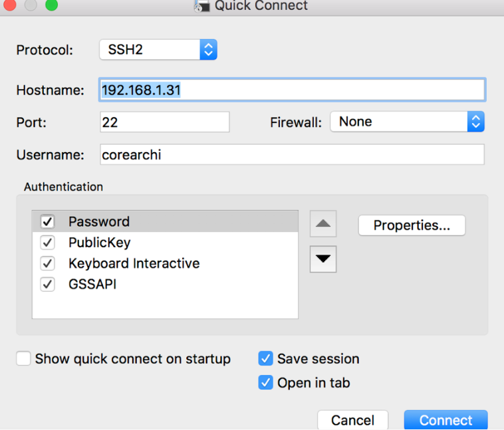The width and height of the screenshot is (504, 430).
Task: Select the GSSAPI list entry
Action: point(92,284)
